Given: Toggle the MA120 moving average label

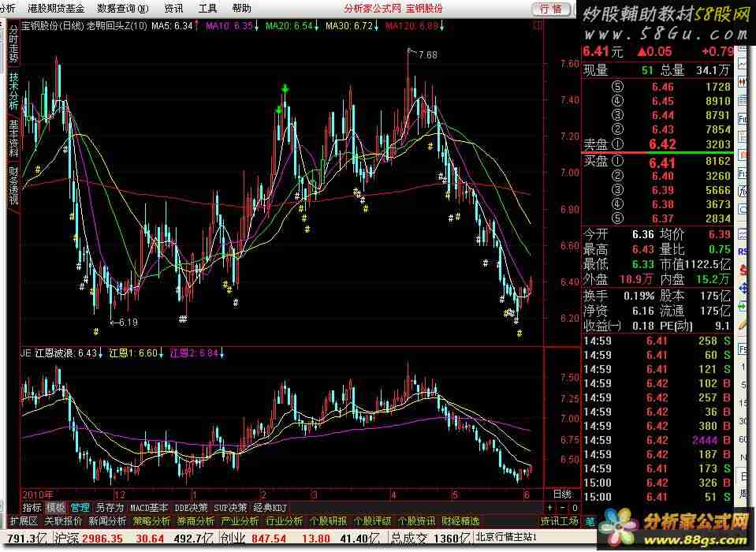Looking at the screenshot, I should pyautogui.click(x=412, y=26).
